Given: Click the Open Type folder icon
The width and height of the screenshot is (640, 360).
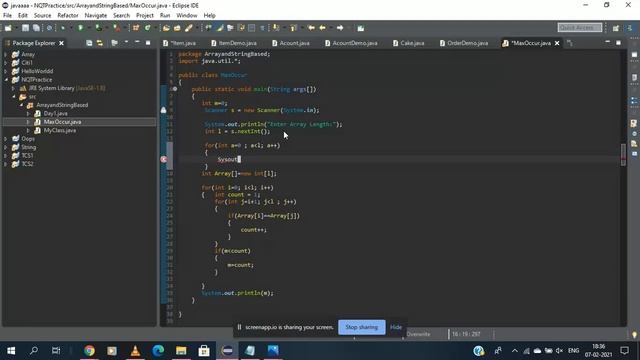Looking at the screenshot, I should (x=166, y=28).
